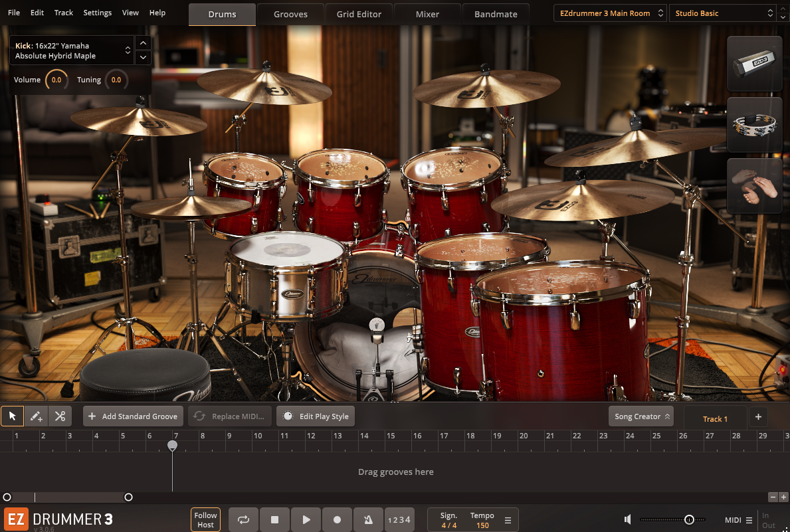Viewport: 790px width, 532px height.
Task: Switch to the Grooves tab
Action: point(290,13)
